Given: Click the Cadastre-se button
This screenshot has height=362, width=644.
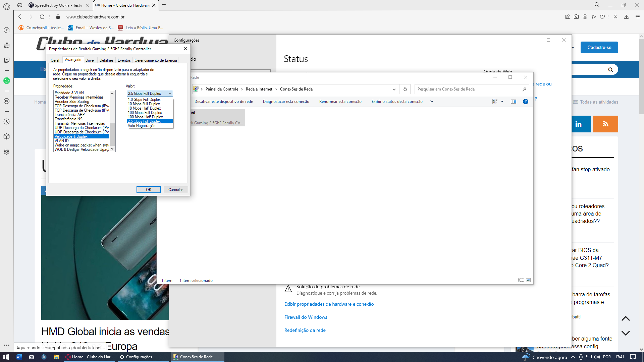Looking at the screenshot, I should [599, 48].
